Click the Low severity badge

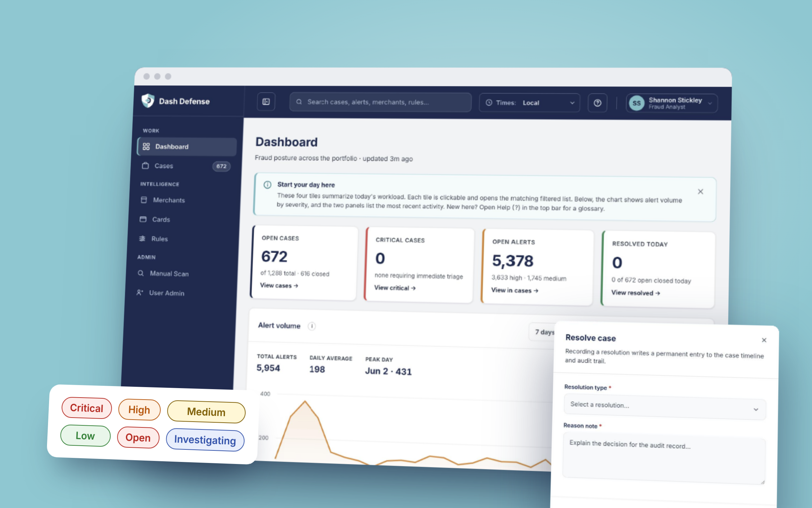point(85,436)
